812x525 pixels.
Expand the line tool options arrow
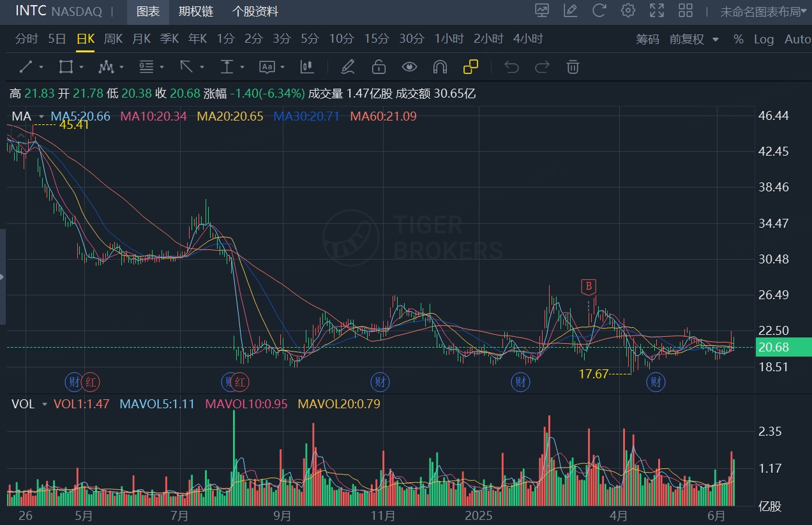point(41,67)
